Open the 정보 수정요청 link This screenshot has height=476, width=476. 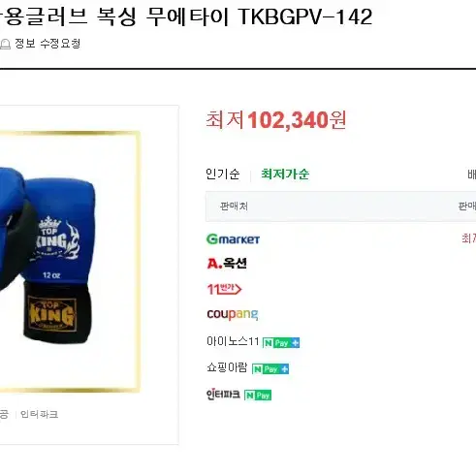(48, 44)
